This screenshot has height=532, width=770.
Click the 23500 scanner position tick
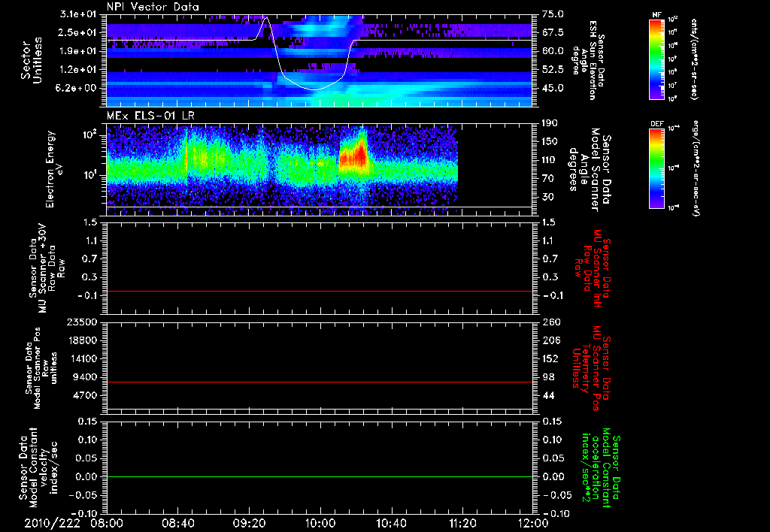[x=81, y=322]
